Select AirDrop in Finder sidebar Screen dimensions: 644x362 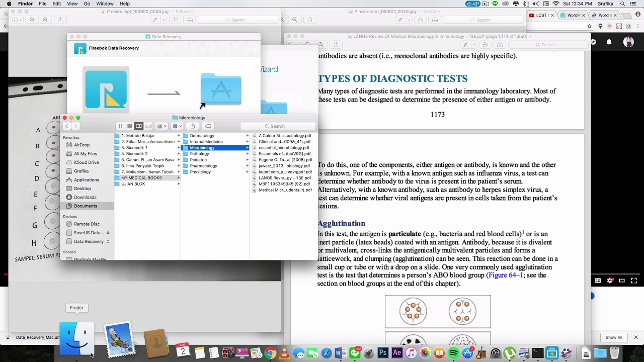point(82,145)
